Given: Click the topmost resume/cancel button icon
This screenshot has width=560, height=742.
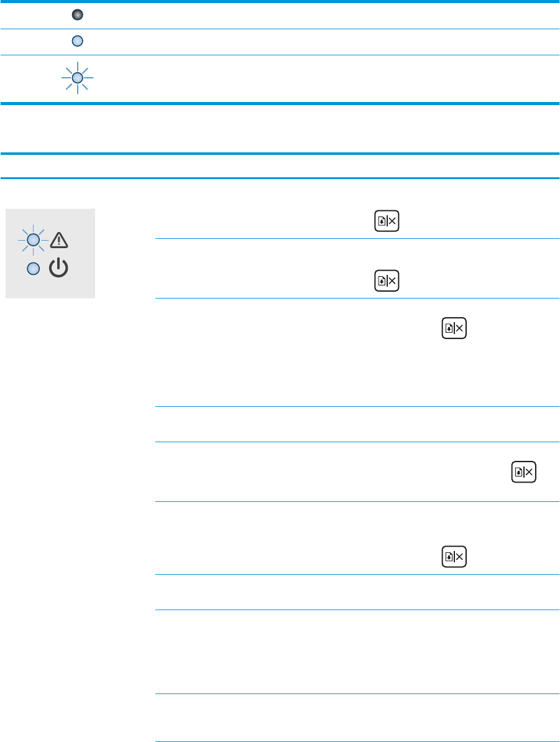Looking at the screenshot, I should coord(387,222).
